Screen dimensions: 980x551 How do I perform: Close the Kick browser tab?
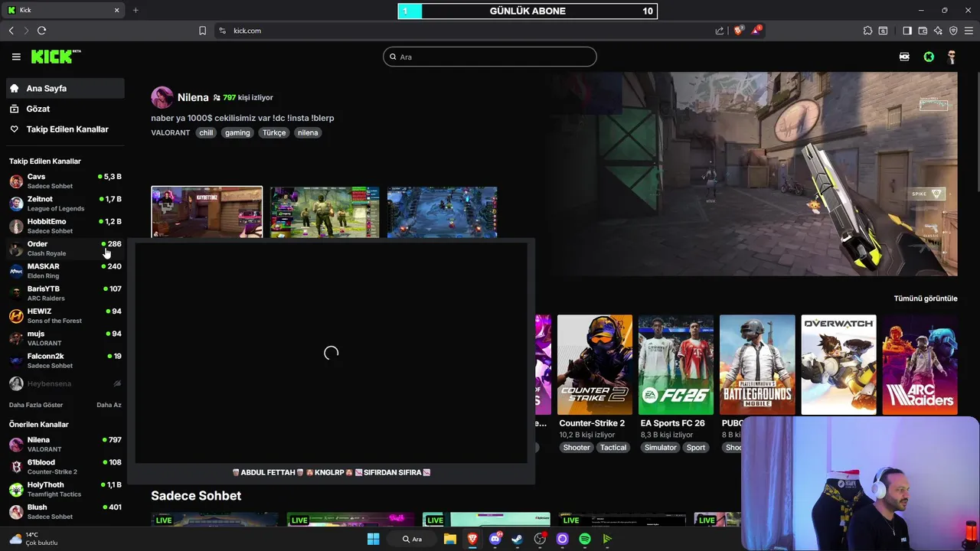click(116, 10)
